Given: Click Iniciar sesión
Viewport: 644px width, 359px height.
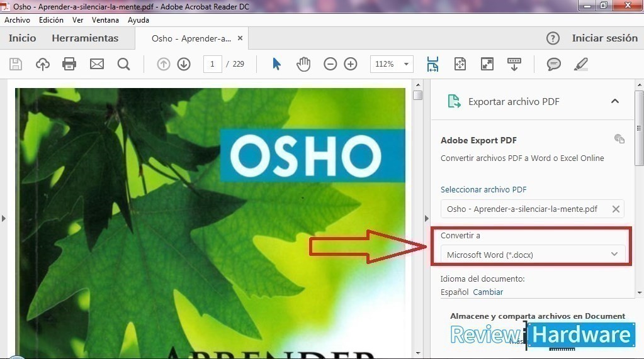Looking at the screenshot, I should click(x=604, y=38).
